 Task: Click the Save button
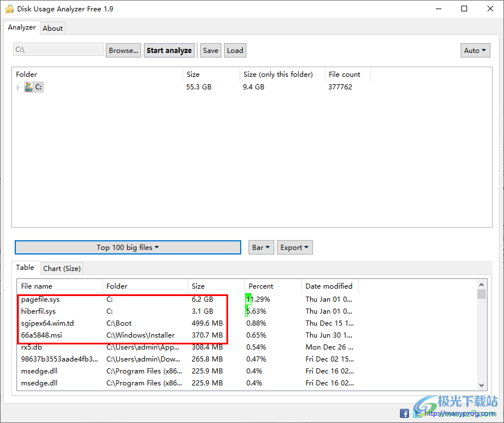coord(210,51)
